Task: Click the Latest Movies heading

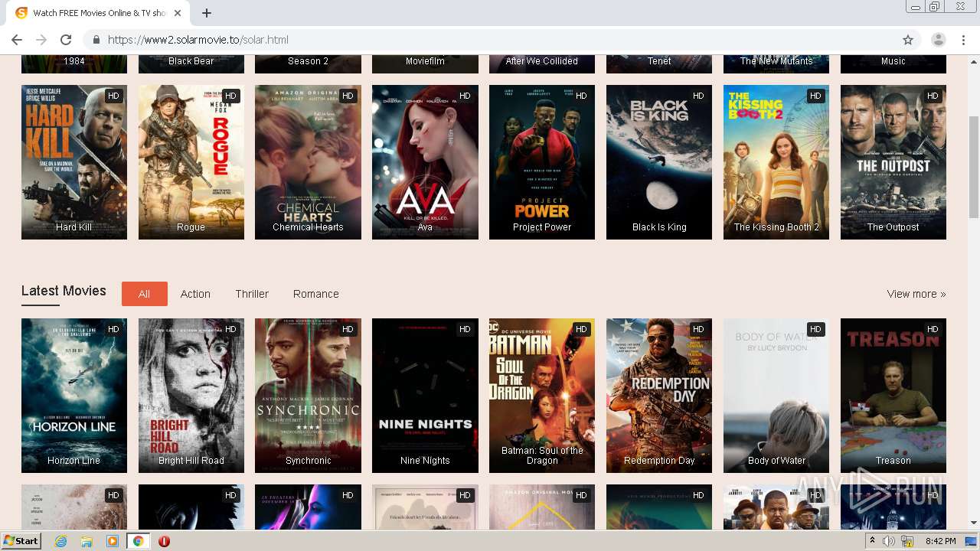Action: [x=64, y=291]
